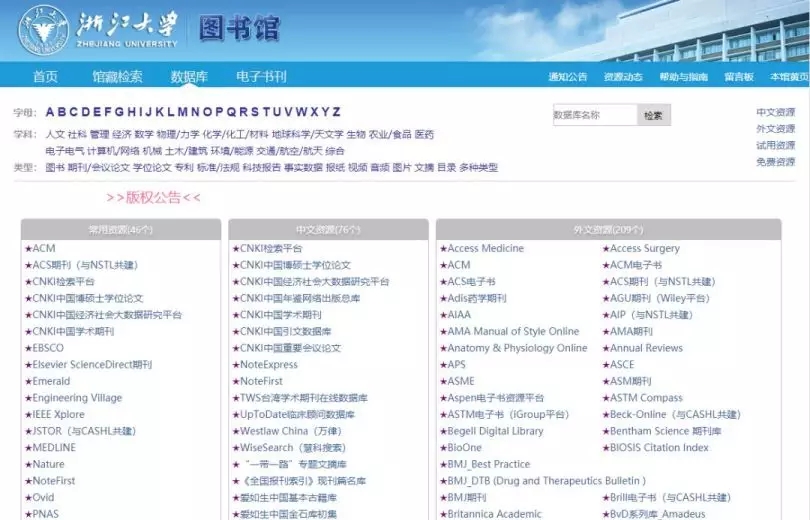810x520 pixels.
Task: Open the BIOSIS Citation Index link
Action: pos(658,447)
